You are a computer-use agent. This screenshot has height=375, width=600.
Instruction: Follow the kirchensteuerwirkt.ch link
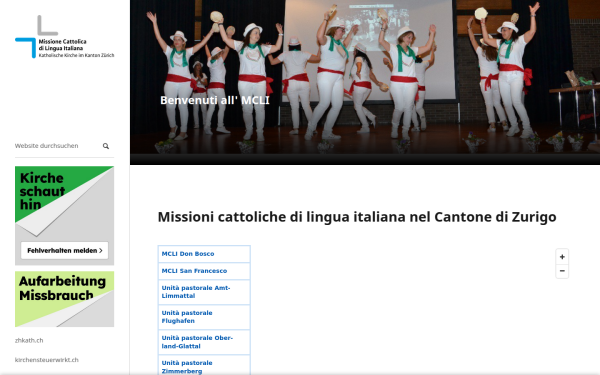(x=47, y=360)
